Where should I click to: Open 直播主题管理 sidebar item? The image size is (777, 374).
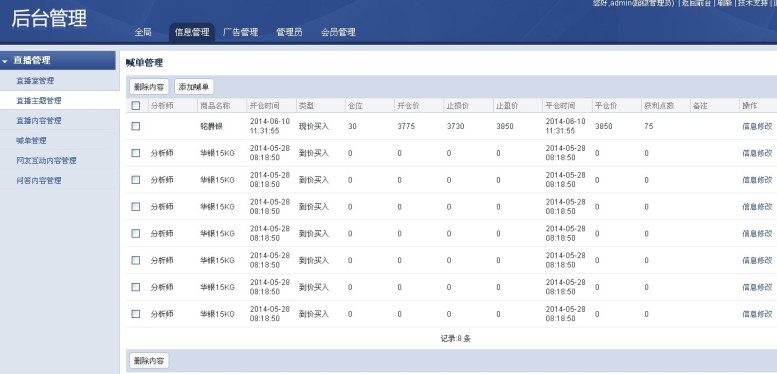click(39, 101)
